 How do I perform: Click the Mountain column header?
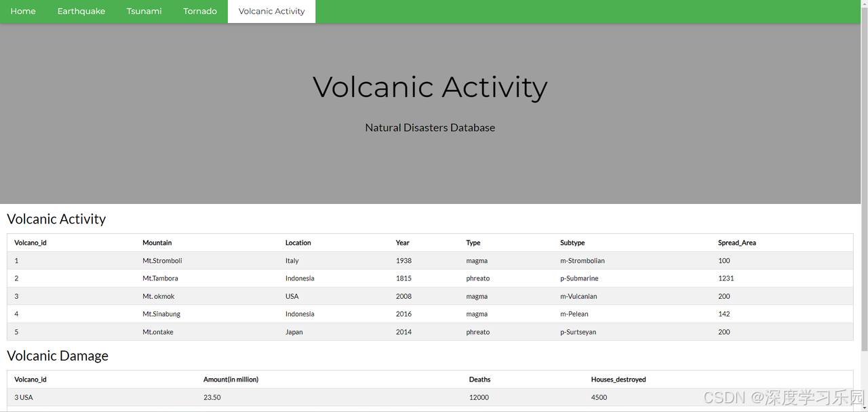157,243
